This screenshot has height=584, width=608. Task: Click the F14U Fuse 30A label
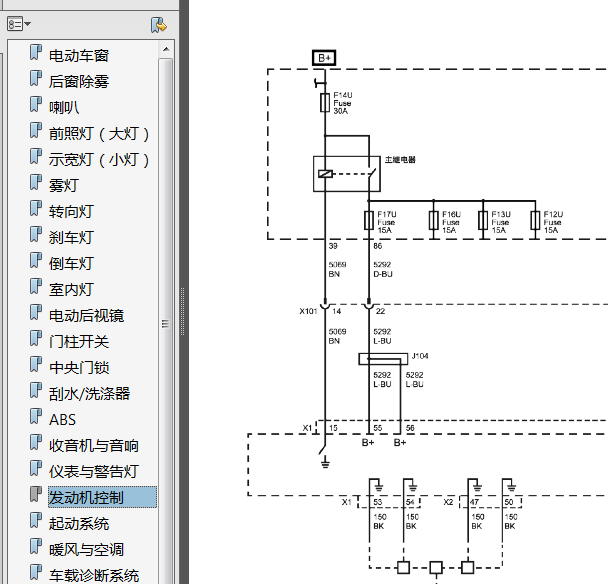pos(342,103)
